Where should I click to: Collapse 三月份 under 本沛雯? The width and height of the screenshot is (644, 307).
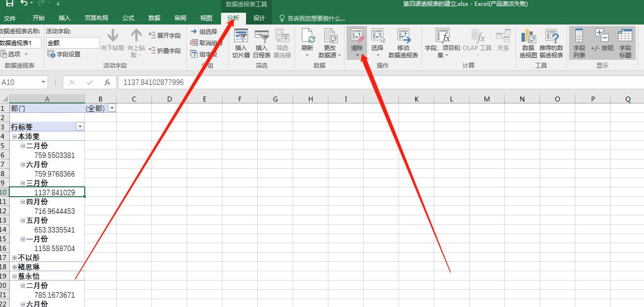pyautogui.click(x=23, y=183)
